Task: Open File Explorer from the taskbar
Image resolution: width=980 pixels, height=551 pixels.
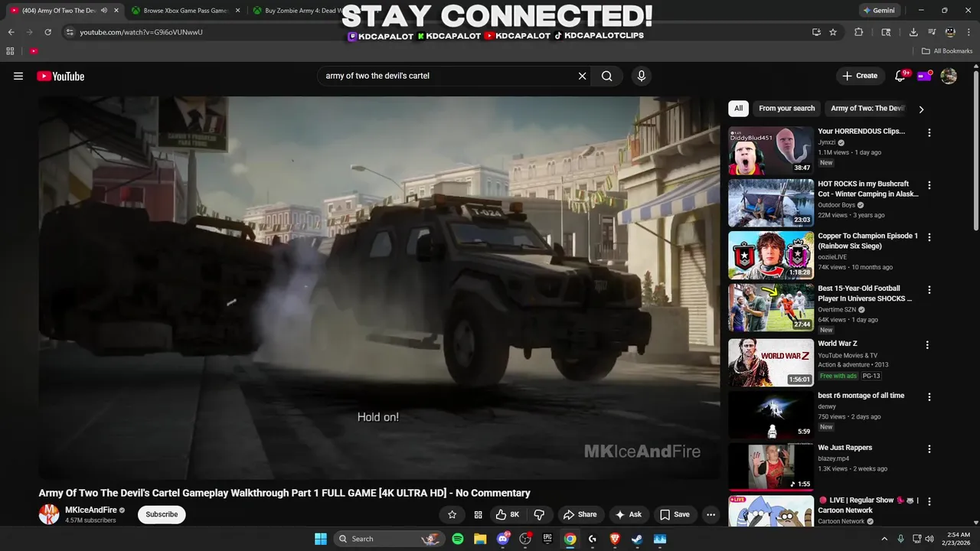Action: tap(480, 539)
